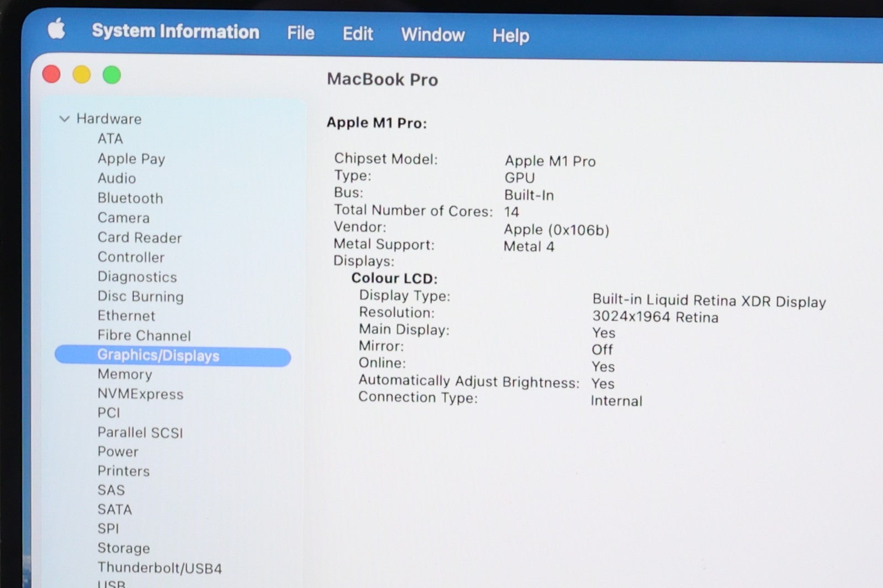Click the Apple M1 Pro heading
883x588 pixels.
(376, 122)
